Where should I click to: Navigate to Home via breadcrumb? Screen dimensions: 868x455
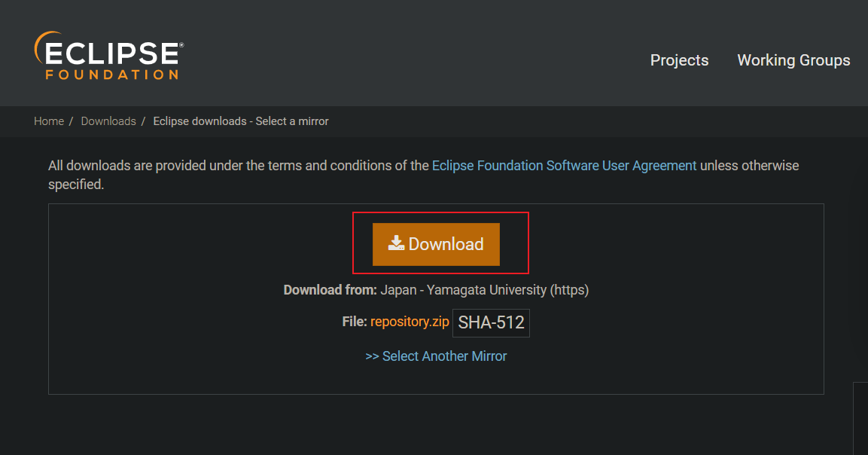[48, 121]
